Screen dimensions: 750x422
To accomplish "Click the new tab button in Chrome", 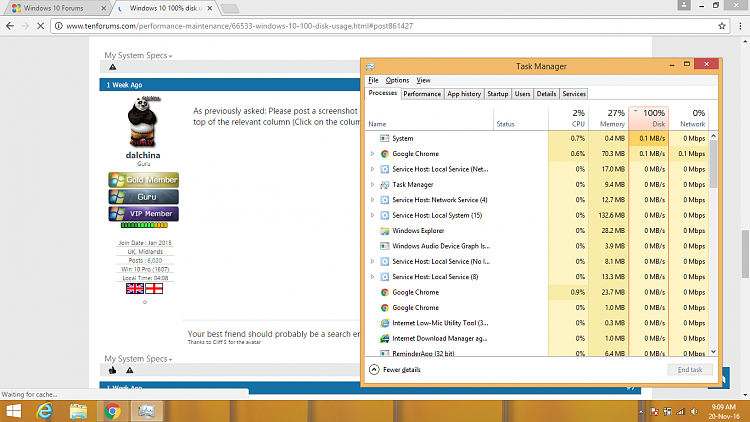I will [230, 8].
